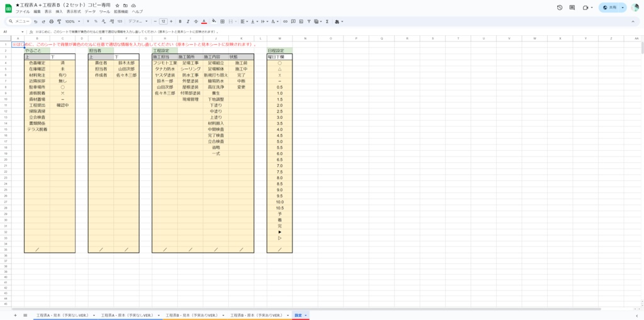Increase decimal places

pyautogui.click(x=111, y=21)
